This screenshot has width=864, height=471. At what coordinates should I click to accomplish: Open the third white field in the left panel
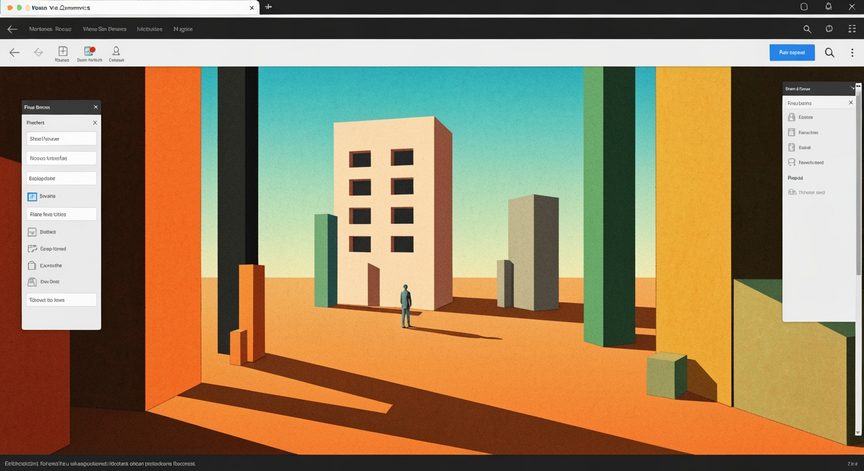[61, 178]
